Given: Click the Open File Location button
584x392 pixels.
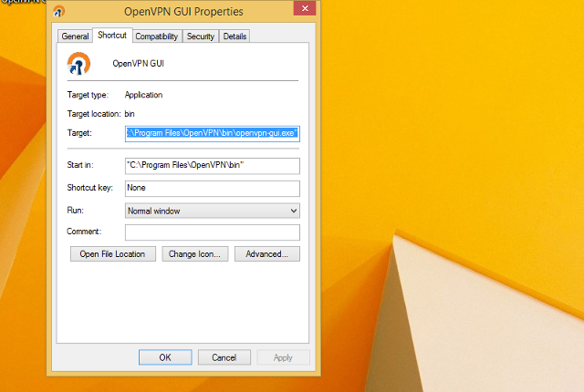Looking at the screenshot, I should [x=113, y=254].
